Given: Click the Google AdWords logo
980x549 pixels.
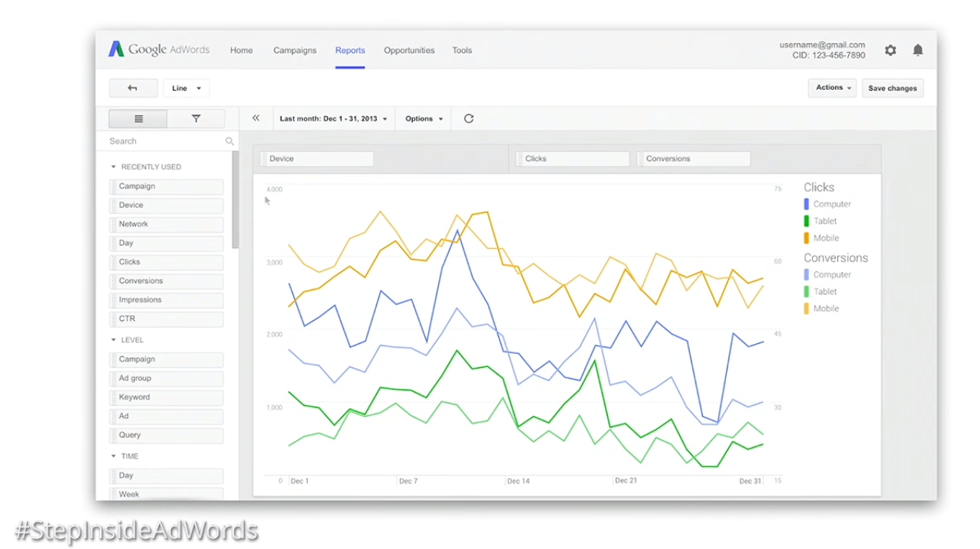Looking at the screenshot, I should (159, 49).
